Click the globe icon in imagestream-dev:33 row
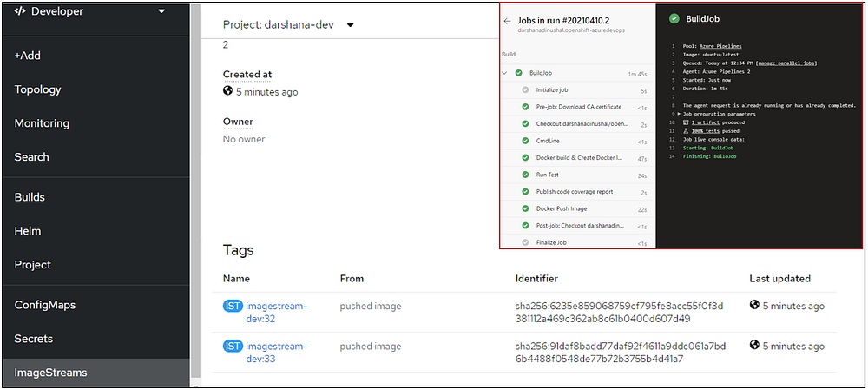 pos(754,345)
